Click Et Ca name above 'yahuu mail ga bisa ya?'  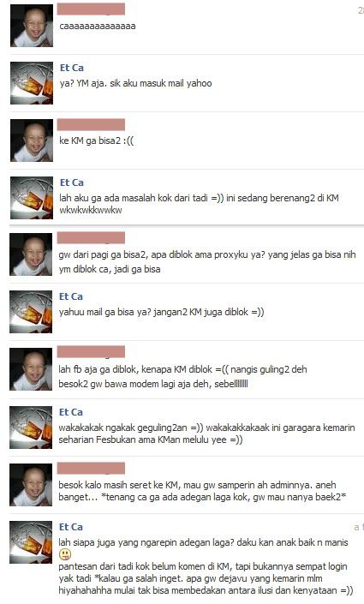point(71,296)
